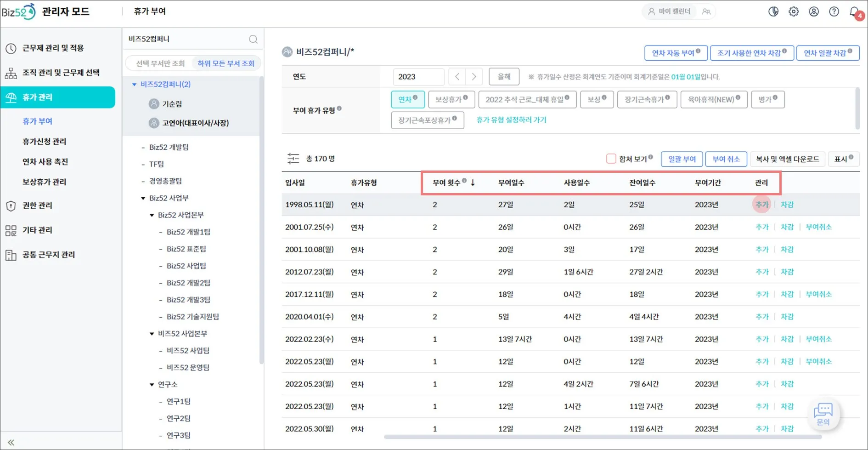This screenshot has width=868, height=450.
Task: Collapse the sidebar with double chevron
Action: point(11,442)
